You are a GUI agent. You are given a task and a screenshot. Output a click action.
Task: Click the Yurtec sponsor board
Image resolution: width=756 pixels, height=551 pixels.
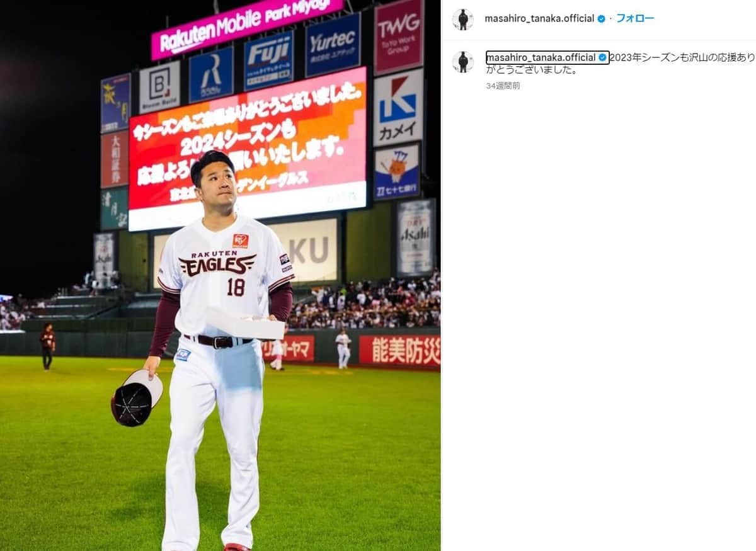coord(333,44)
